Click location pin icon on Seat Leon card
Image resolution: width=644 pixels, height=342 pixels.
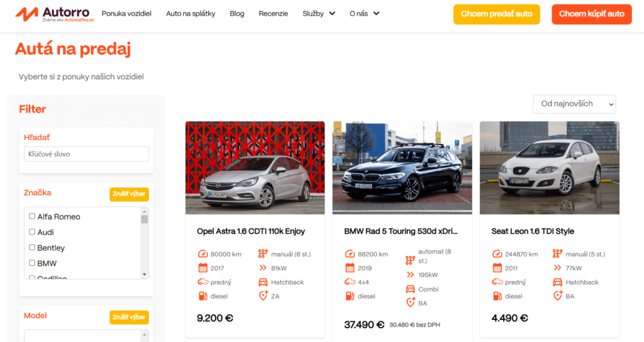(x=558, y=295)
